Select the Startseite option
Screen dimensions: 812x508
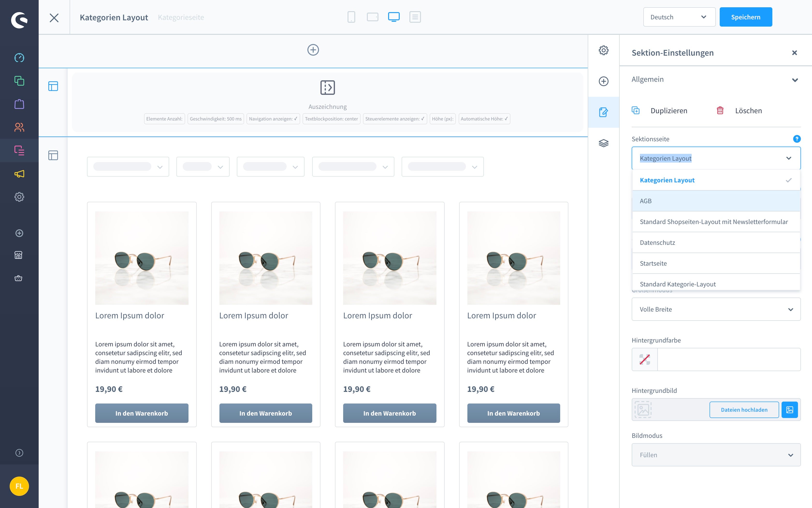coord(716,263)
